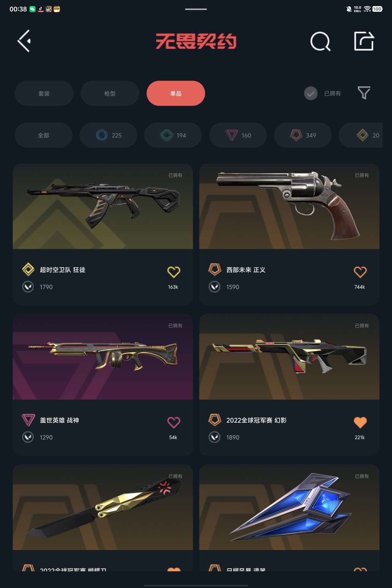Open the blue crystal melee weapon thumbnail
392x588 pixels.
(289, 507)
